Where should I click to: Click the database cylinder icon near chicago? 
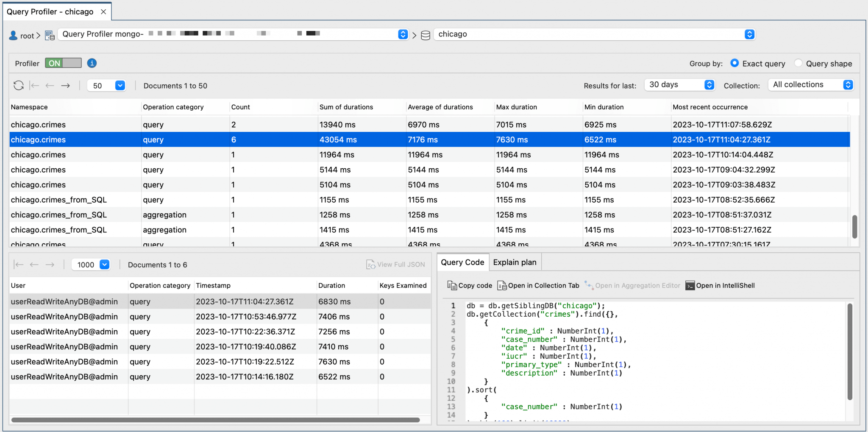[426, 34]
